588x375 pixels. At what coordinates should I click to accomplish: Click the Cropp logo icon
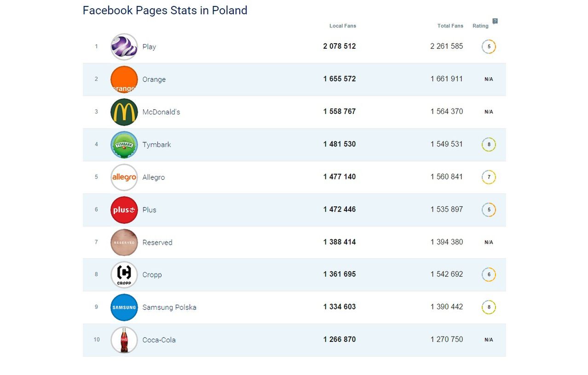click(x=124, y=275)
